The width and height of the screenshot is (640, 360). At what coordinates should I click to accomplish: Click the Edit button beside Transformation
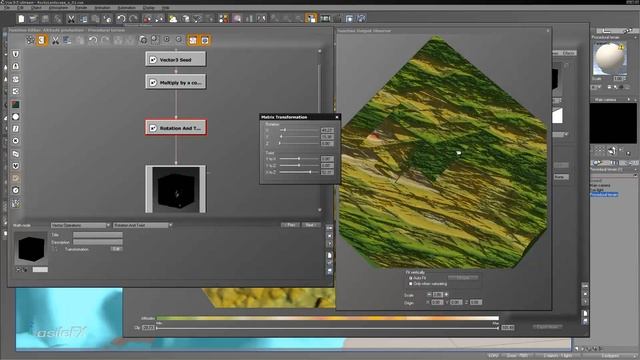click(x=116, y=249)
